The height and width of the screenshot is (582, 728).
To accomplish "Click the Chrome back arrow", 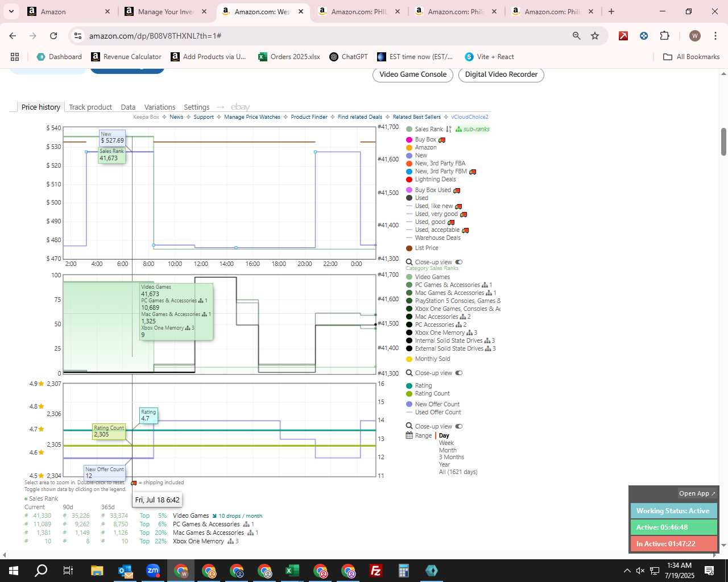I will click(13, 36).
